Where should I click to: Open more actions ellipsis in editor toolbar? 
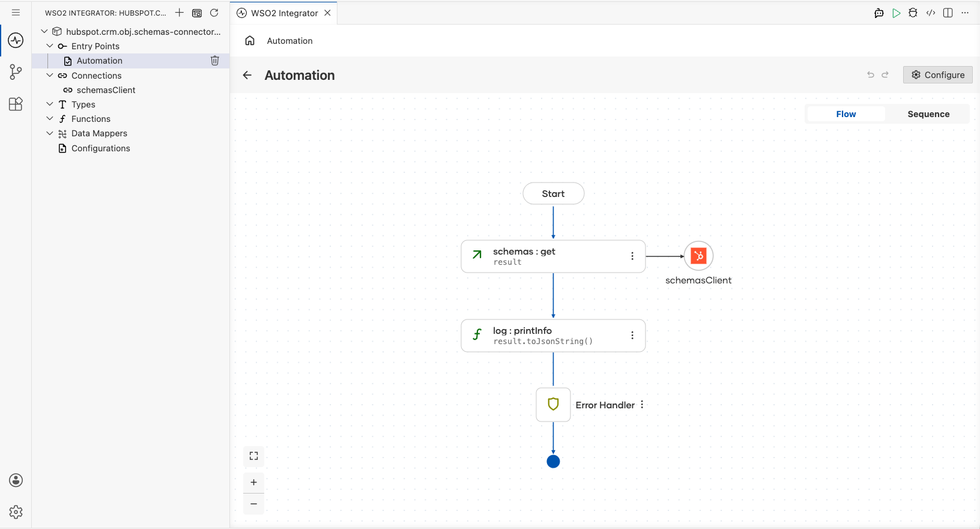pos(965,13)
